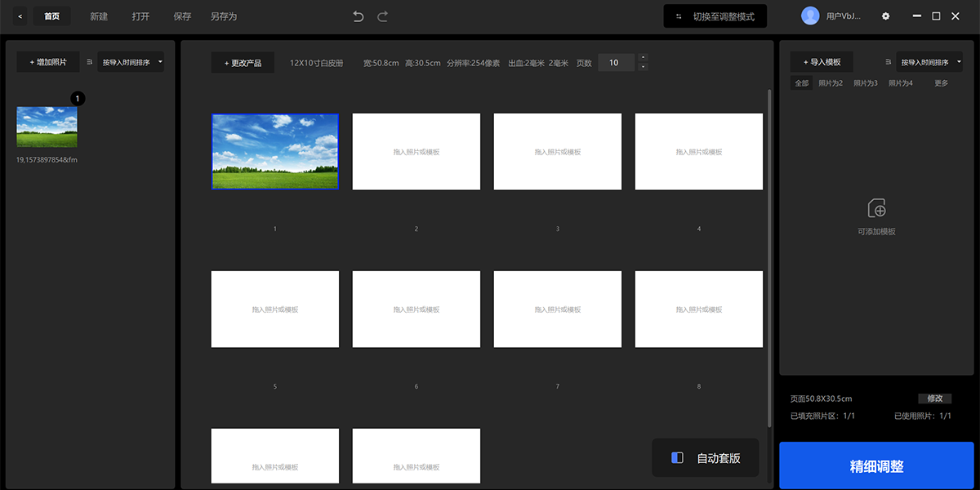Select empty page 7

pyautogui.click(x=558, y=309)
